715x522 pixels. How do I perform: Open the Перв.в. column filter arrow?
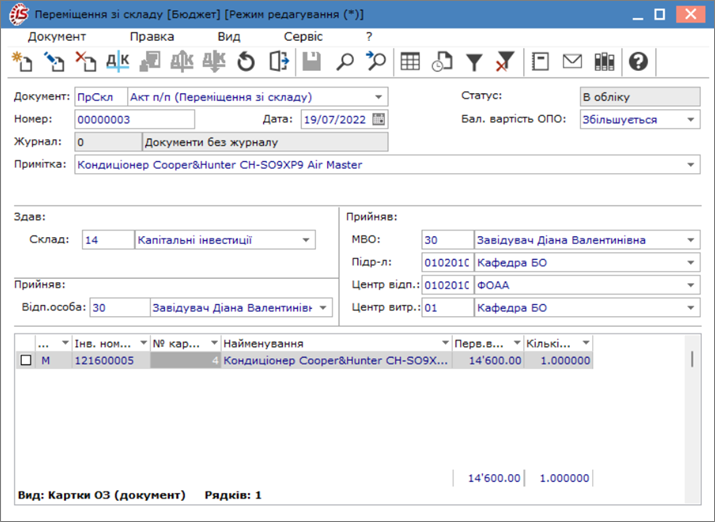[x=517, y=343]
